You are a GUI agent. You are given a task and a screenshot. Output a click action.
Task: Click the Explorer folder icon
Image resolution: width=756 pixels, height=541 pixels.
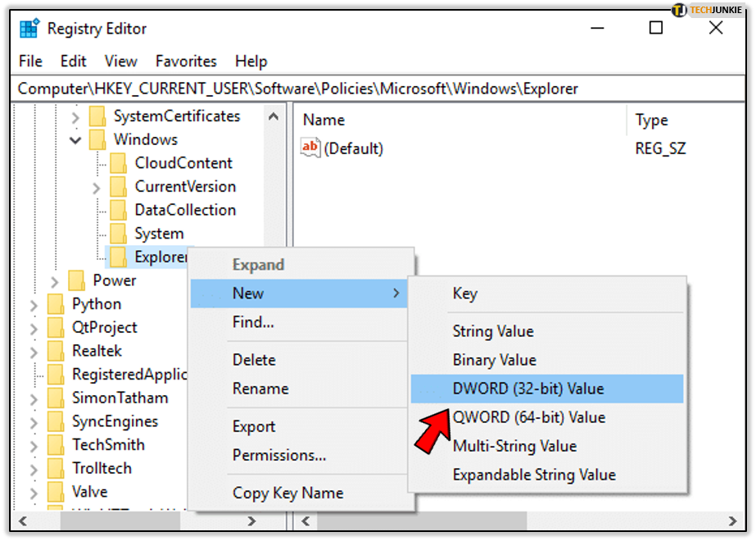118,257
